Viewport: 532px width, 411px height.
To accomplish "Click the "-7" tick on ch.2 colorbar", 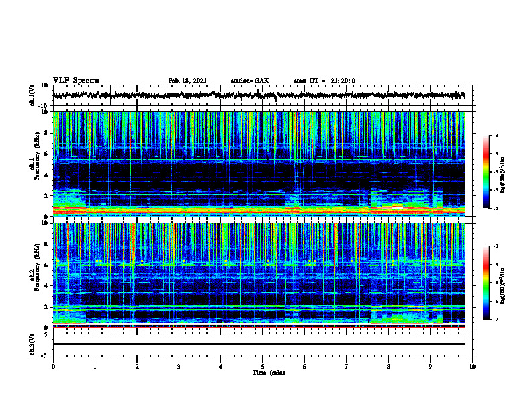I will (x=496, y=319).
